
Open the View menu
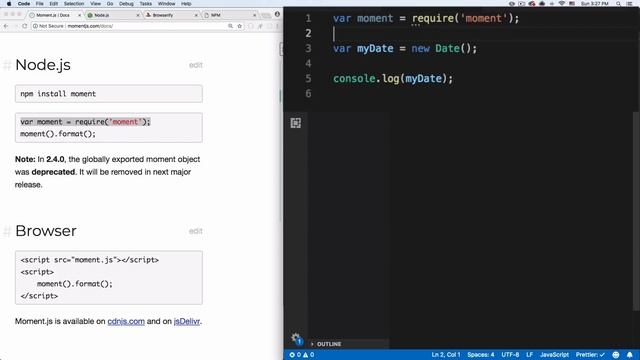click(96, 4)
